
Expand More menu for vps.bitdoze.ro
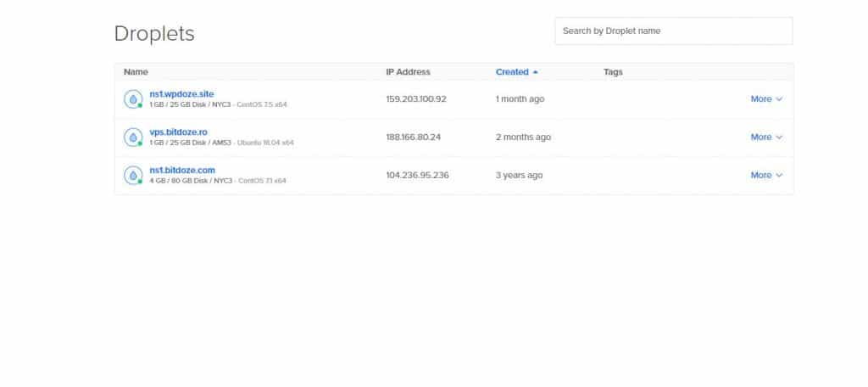click(766, 137)
